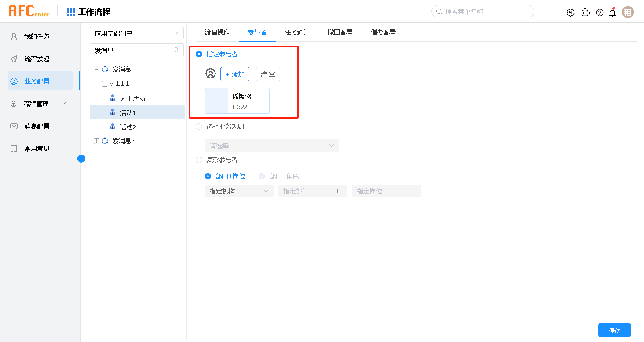Open the help question mark icon

(x=600, y=12)
